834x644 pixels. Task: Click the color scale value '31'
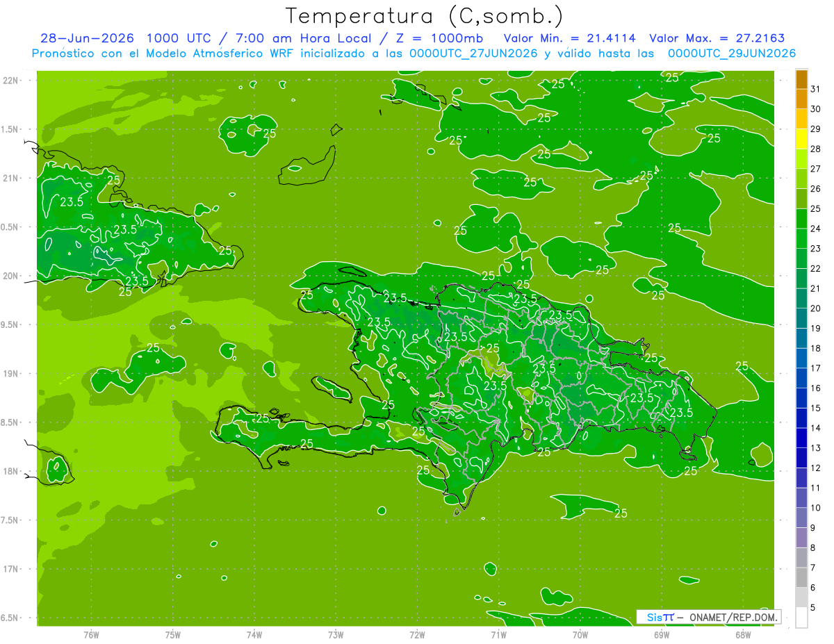pos(816,89)
